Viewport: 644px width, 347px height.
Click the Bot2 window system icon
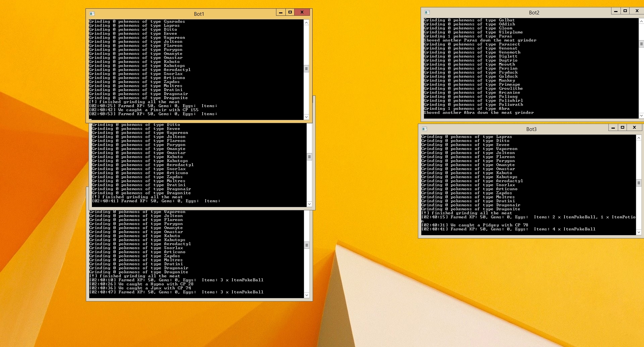[x=427, y=12]
